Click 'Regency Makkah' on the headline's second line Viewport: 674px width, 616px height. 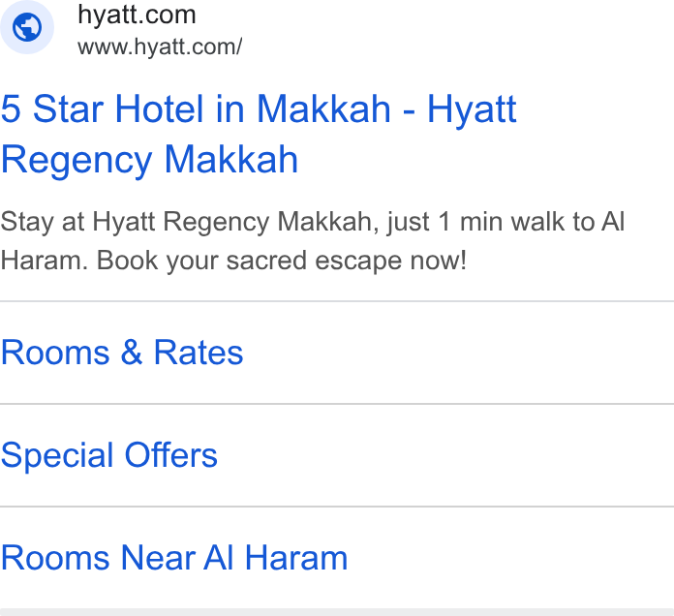click(149, 160)
